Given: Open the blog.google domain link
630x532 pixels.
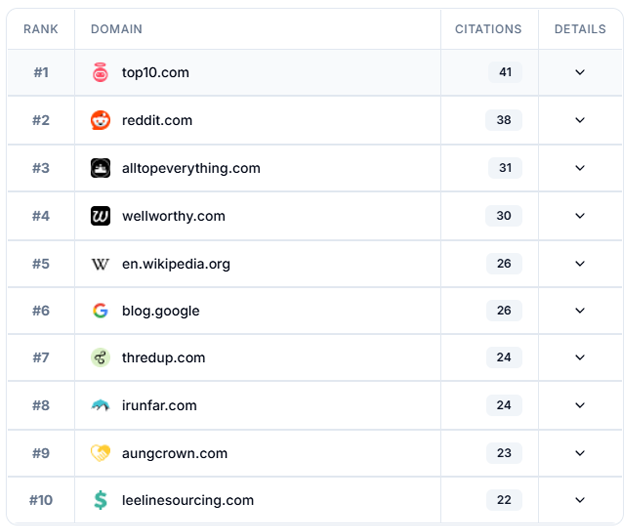Looking at the screenshot, I should click(160, 311).
